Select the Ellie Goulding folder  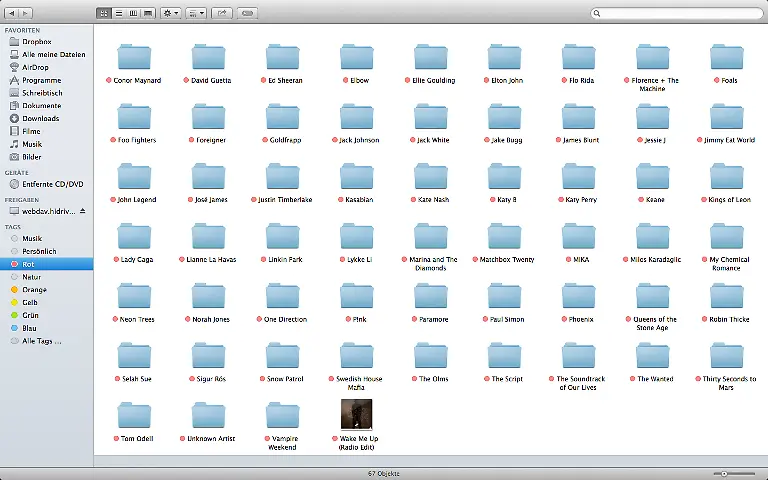[431, 57]
